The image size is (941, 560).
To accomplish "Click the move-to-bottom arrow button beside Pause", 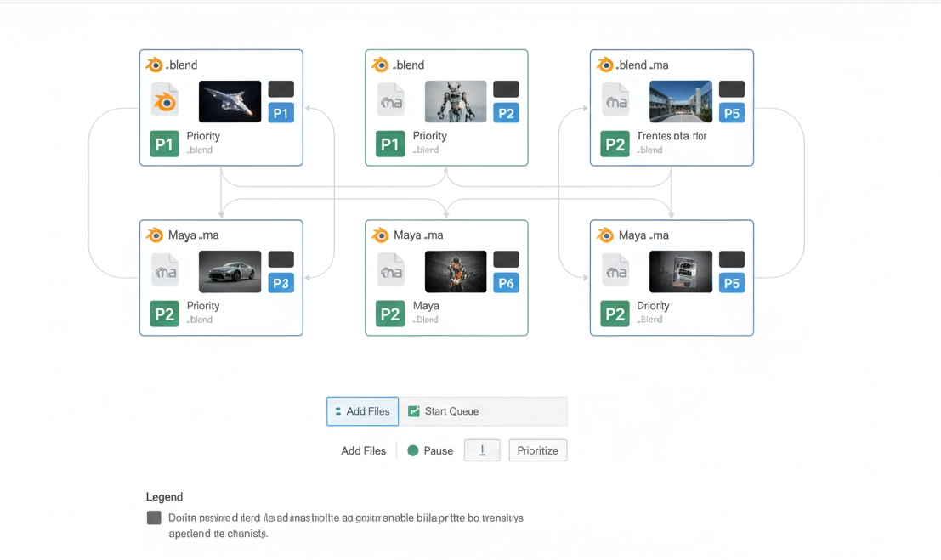I will [x=482, y=450].
